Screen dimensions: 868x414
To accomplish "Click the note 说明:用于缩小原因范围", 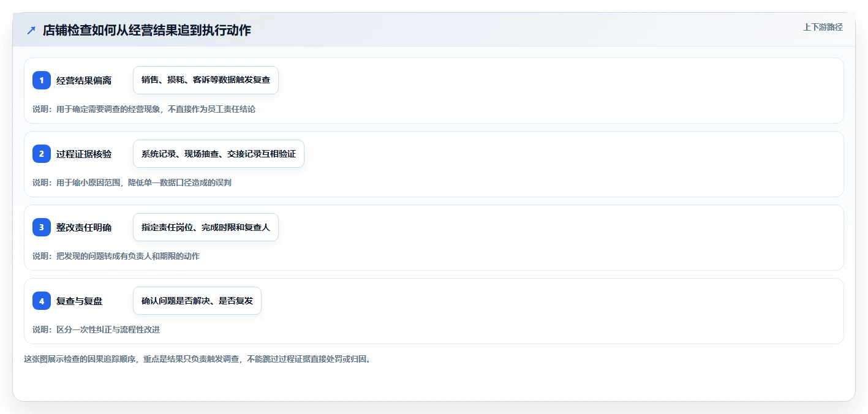I will click(x=132, y=183).
